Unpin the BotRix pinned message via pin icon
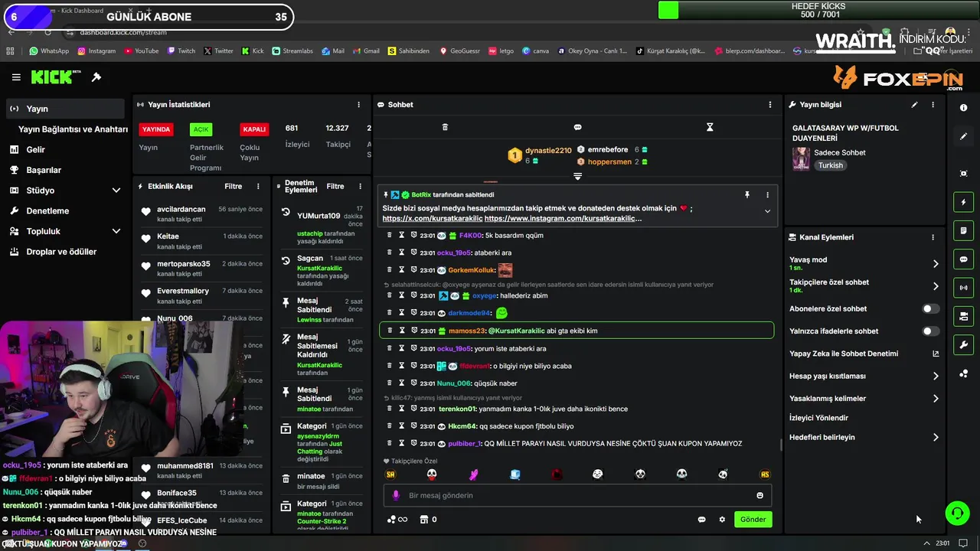The height and width of the screenshot is (551, 980). pos(747,195)
